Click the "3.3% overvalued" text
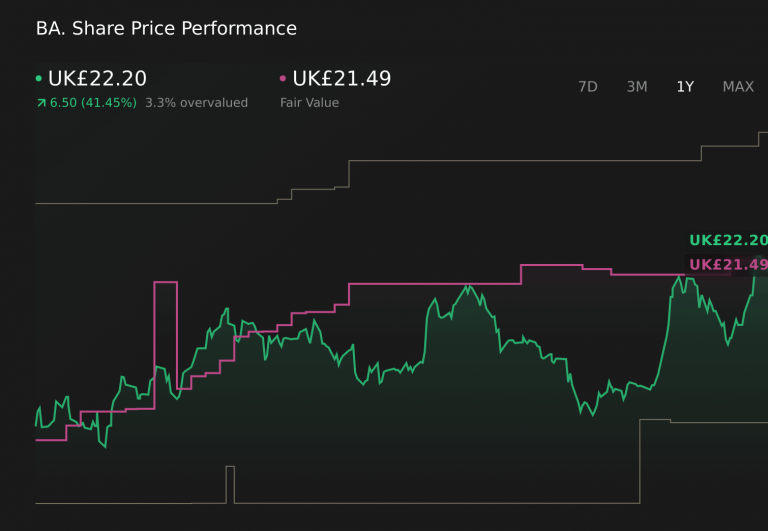This screenshot has width=768, height=531. pos(196,103)
